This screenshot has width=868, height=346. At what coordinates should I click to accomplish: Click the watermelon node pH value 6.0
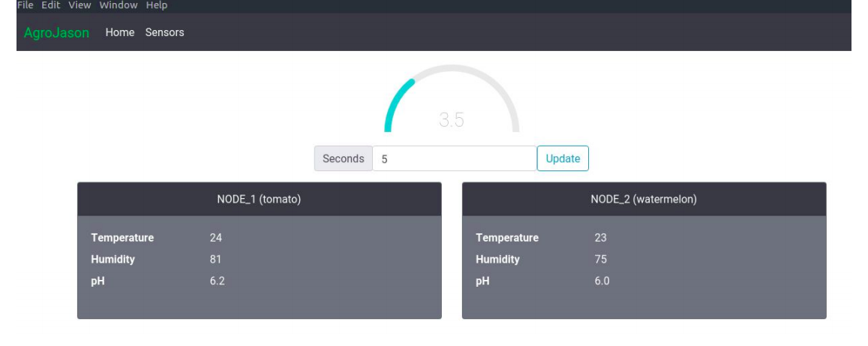[602, 281]
